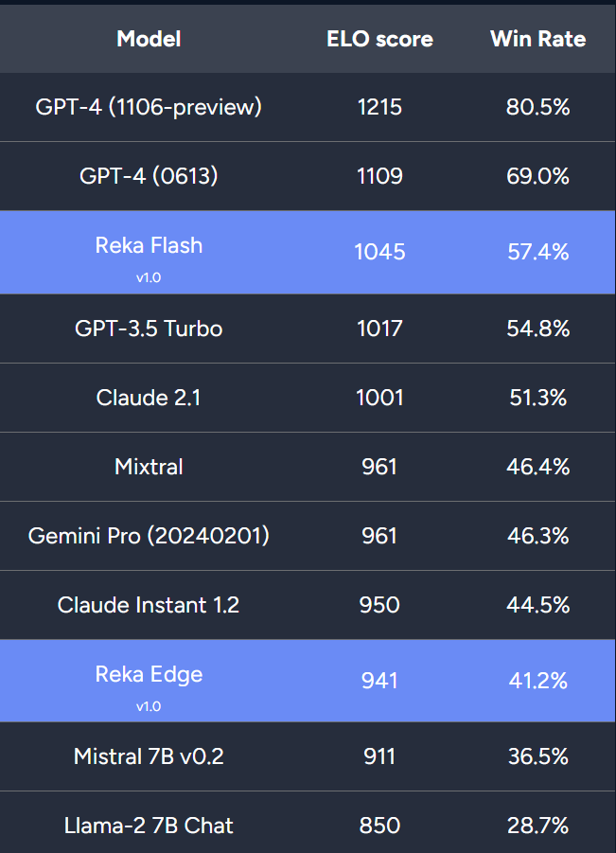Click the Win Rate column header

pos(537,39)
